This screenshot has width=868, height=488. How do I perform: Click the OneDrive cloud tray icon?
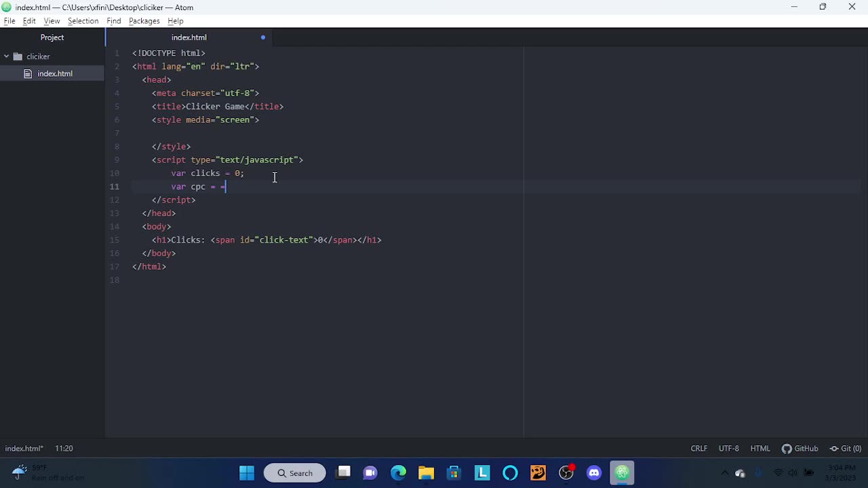coord(740,473)
